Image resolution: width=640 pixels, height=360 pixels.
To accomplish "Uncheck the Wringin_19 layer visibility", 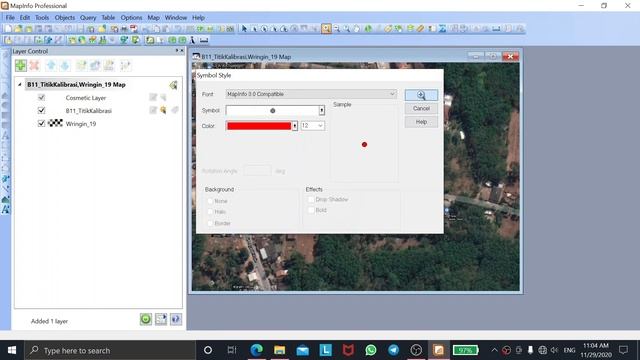I will [41, 123].
